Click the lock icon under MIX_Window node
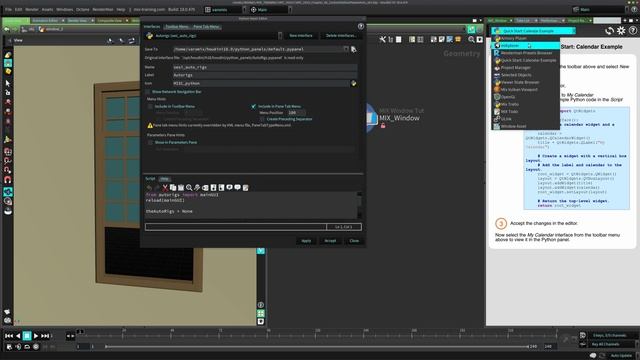This screenshot has width=640, height=360. pyautogui.click(x=383, y=126)
